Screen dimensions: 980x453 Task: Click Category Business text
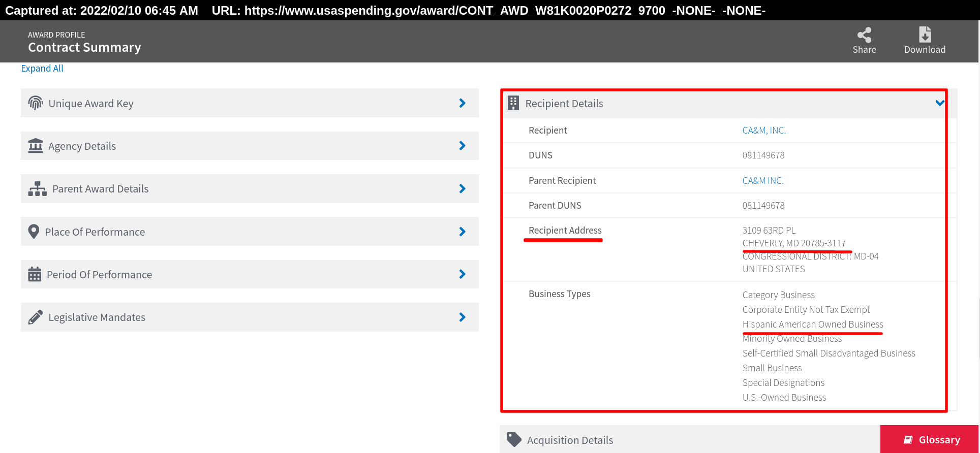[x=778, y=295]
